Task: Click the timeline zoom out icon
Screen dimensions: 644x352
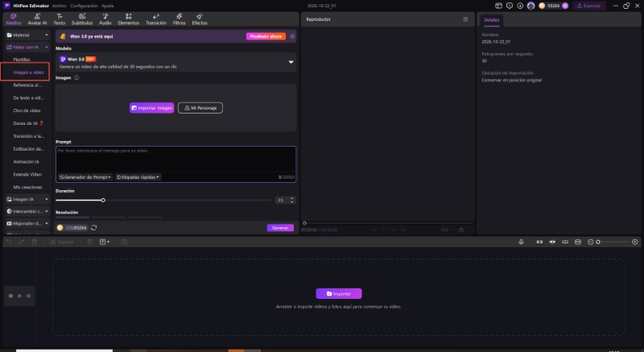Action: 590,242
